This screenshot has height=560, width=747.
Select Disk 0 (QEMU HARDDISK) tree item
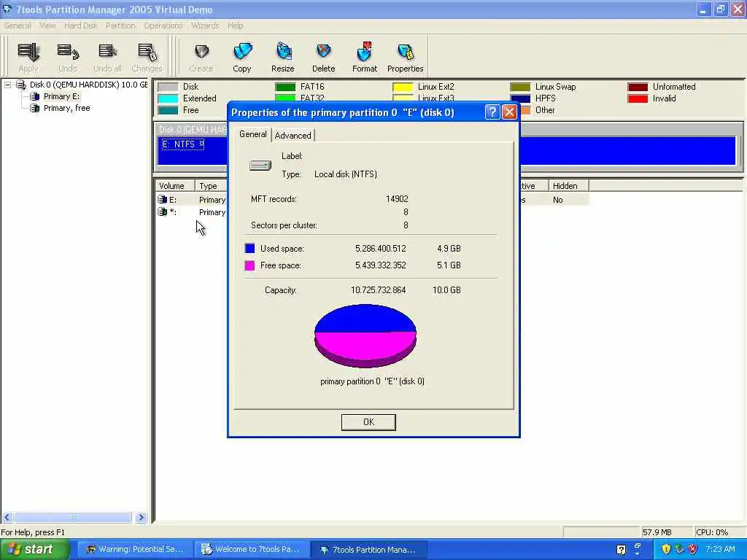pos(88,85)
